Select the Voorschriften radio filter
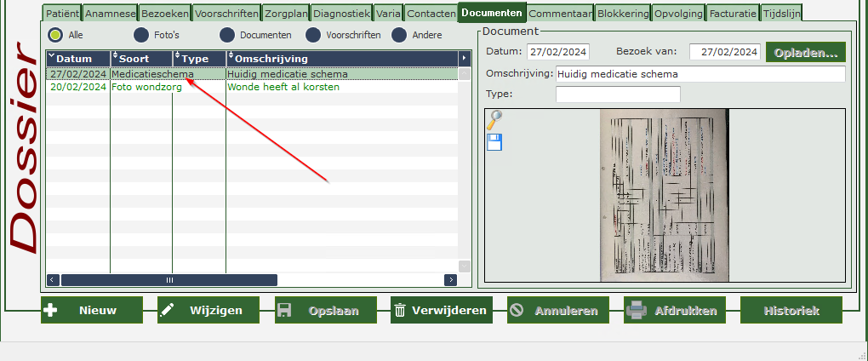The width and height of the screenshot is (868, 361). click(313, 35)
